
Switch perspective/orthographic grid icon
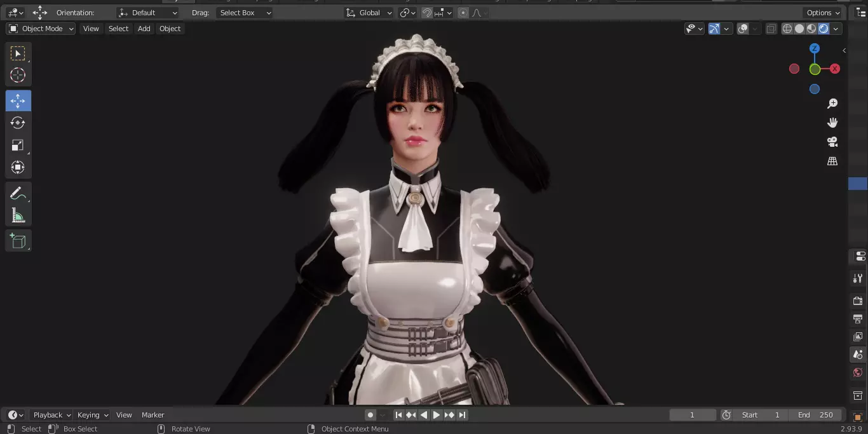(832, 161)
